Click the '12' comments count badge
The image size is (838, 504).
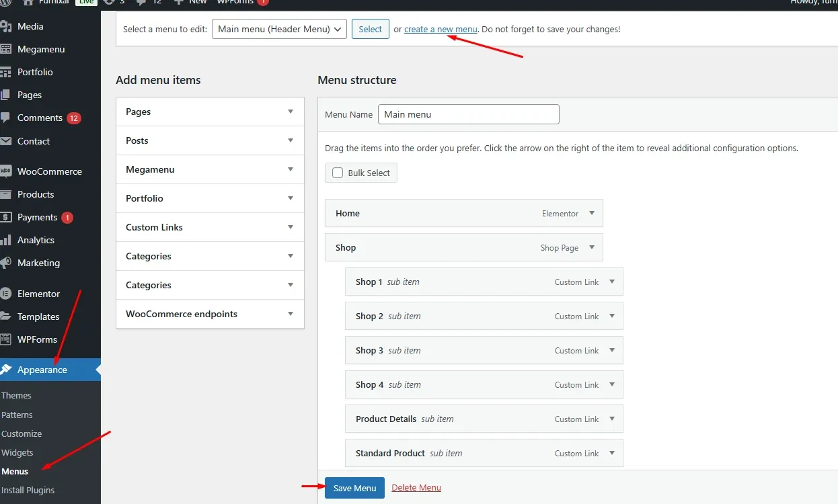[x=74, y=118]
